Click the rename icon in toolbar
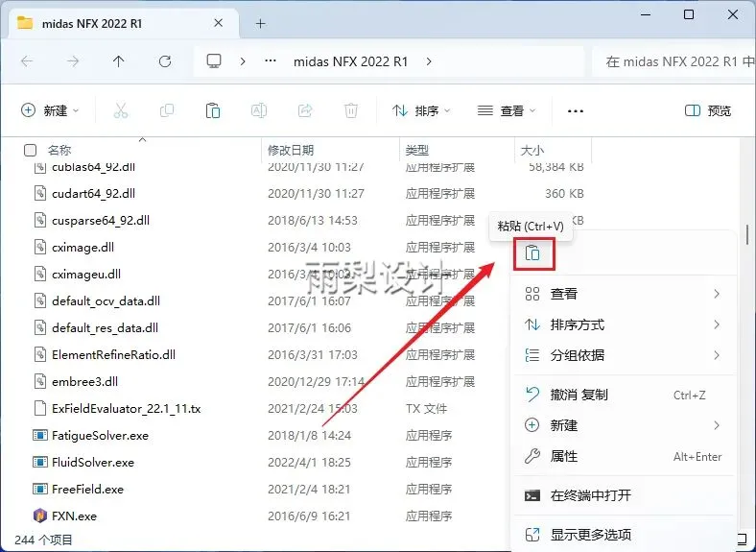This screenshot has width=756, height=552. point(259,110)
